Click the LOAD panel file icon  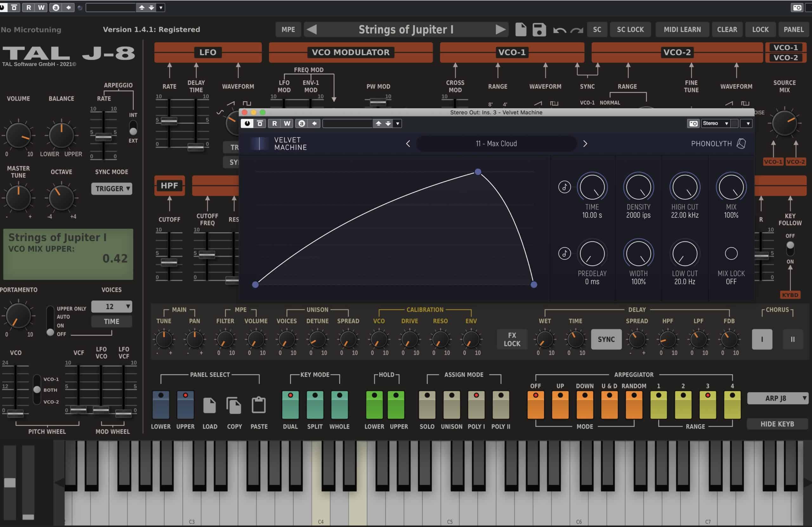click(x=209, y=405)
